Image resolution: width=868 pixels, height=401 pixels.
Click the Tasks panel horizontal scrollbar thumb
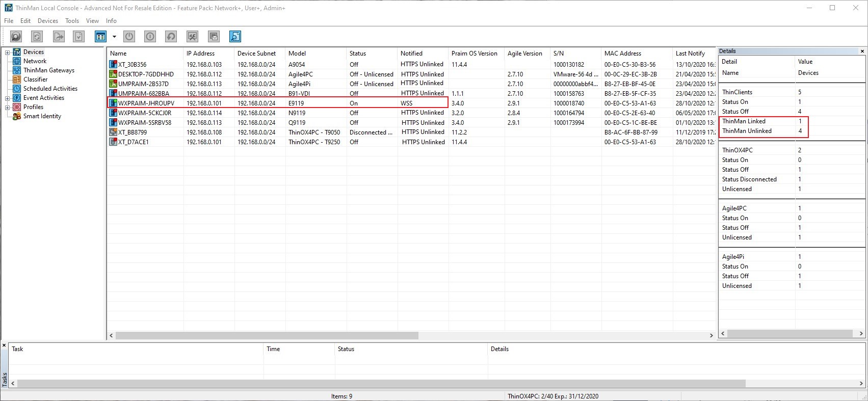tap(381, 383)
